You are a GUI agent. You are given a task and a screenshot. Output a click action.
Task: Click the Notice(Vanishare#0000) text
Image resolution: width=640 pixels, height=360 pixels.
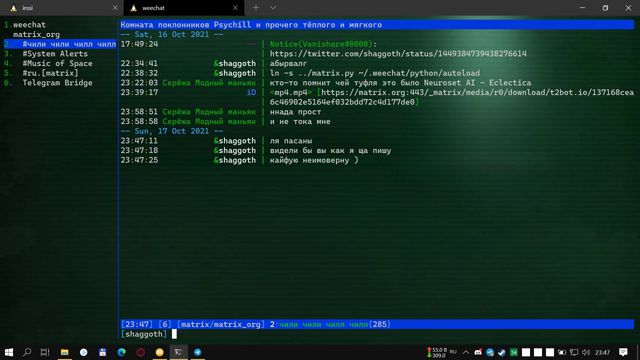coord(323,44)
